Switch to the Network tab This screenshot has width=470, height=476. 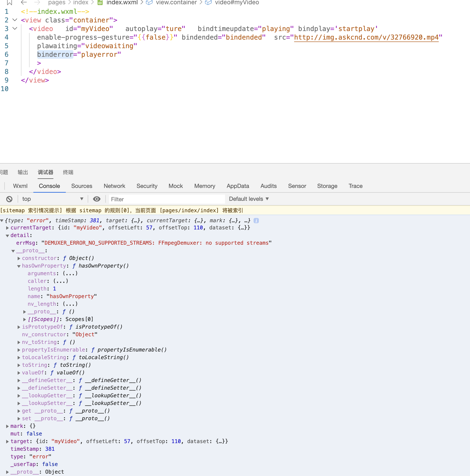tap(114, 186)
